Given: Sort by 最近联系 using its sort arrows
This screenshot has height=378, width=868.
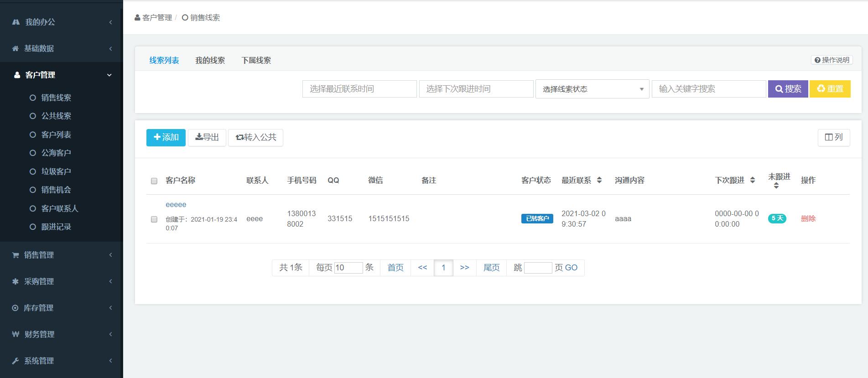Looking at the screenshot, I should 599,180.
